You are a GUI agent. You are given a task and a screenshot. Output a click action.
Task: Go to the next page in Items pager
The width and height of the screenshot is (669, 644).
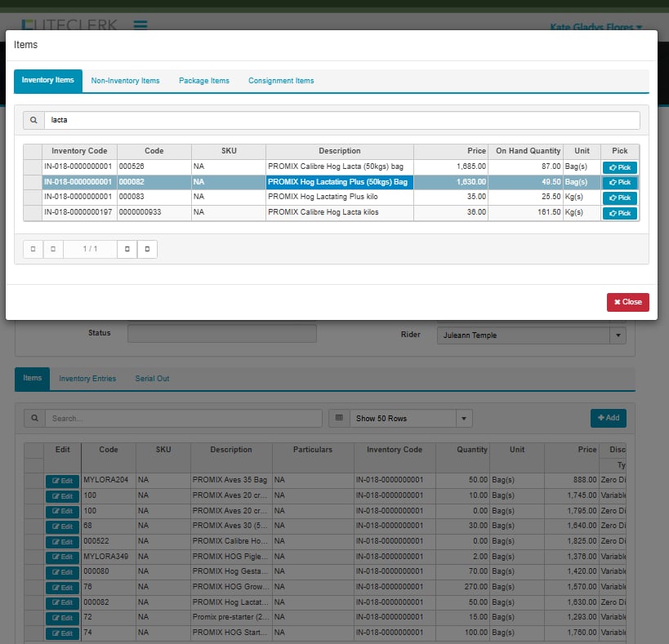(x=127, y=249)
